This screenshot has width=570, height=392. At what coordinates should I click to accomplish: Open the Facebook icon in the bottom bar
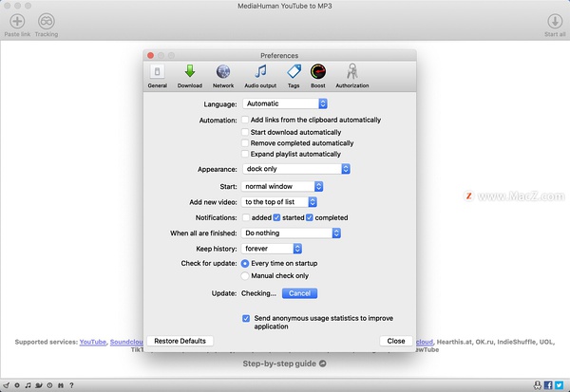tap(548, 385)
